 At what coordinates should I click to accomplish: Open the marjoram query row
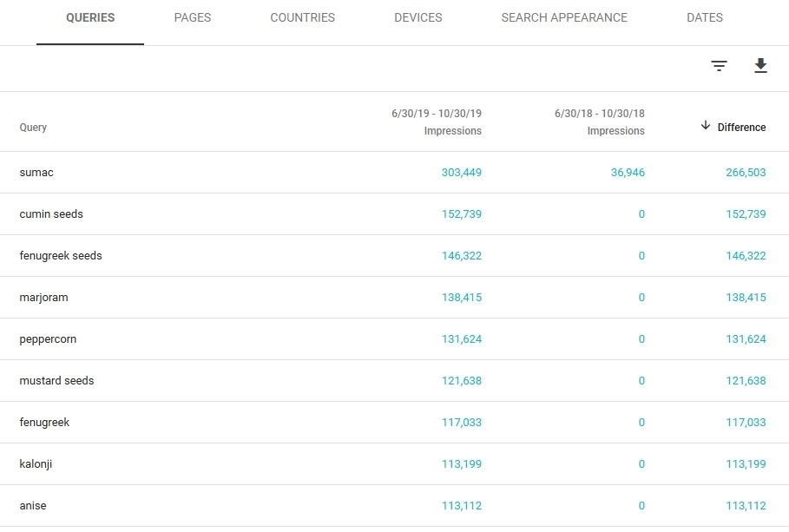[43, 298]
